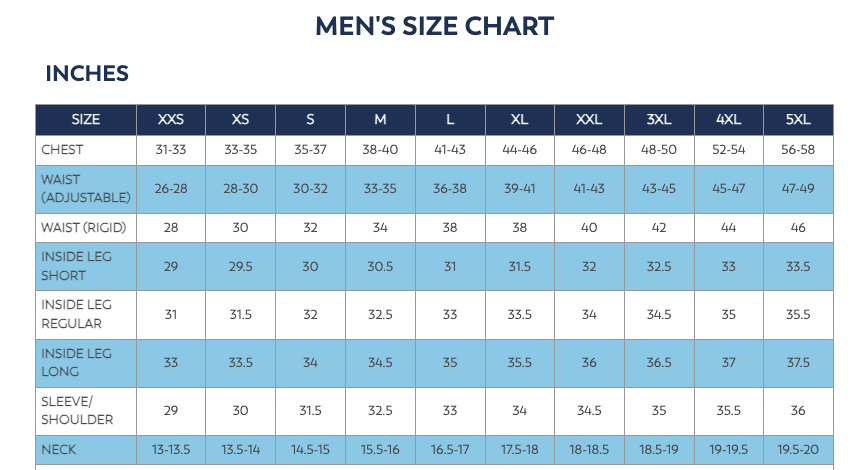Click the XXS size column header

point(171,120)
